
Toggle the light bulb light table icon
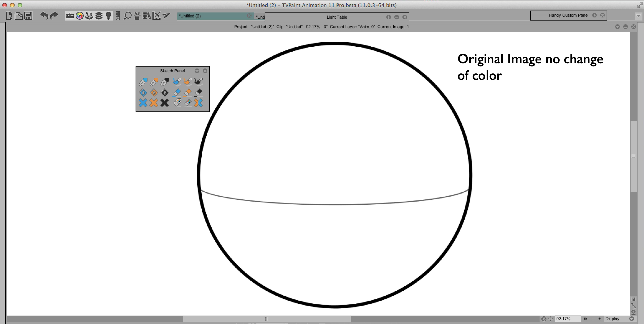pos(108,16)
